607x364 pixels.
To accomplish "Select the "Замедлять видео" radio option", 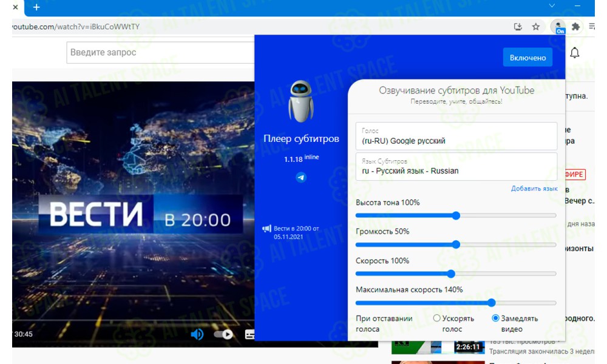I will [x=495, y=318].
